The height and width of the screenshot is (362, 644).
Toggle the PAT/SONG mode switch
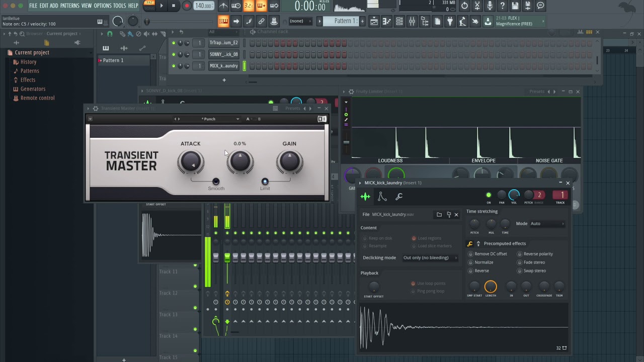click(x=149, y=6)
